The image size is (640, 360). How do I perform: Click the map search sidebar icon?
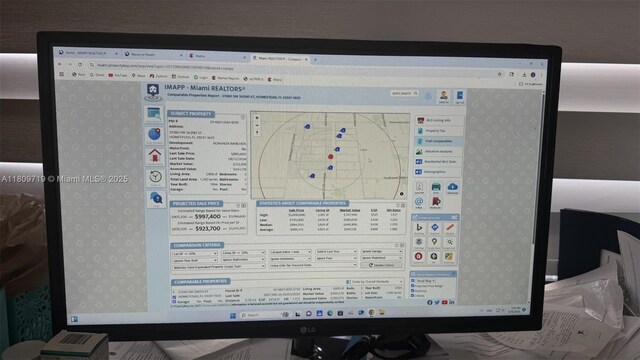[154, 135]
